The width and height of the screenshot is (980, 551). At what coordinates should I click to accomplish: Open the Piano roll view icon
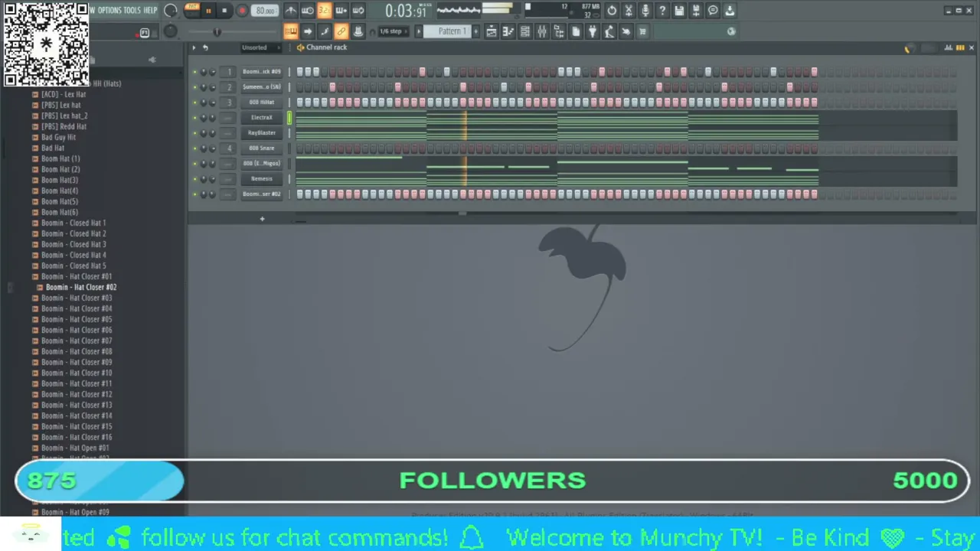[x=508, y=31]
